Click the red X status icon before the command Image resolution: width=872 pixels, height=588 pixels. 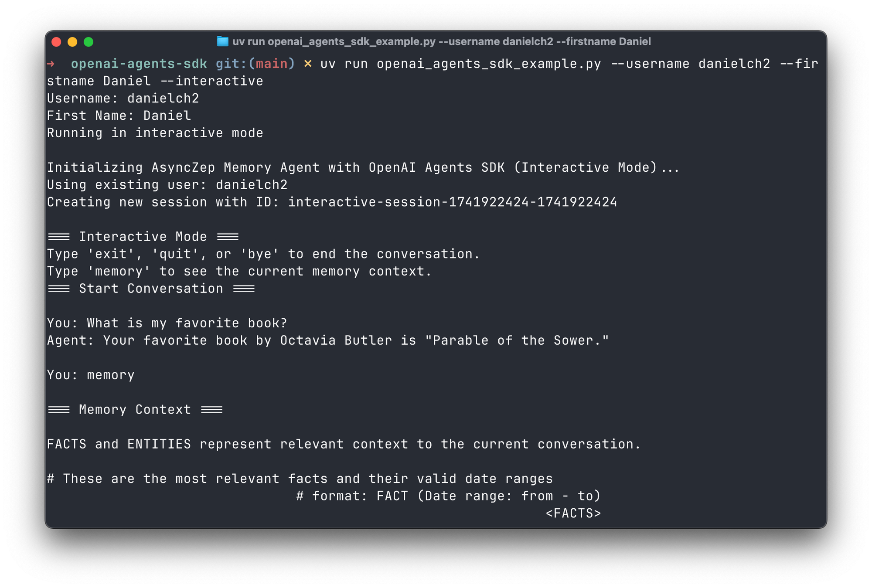click(308, 64)
